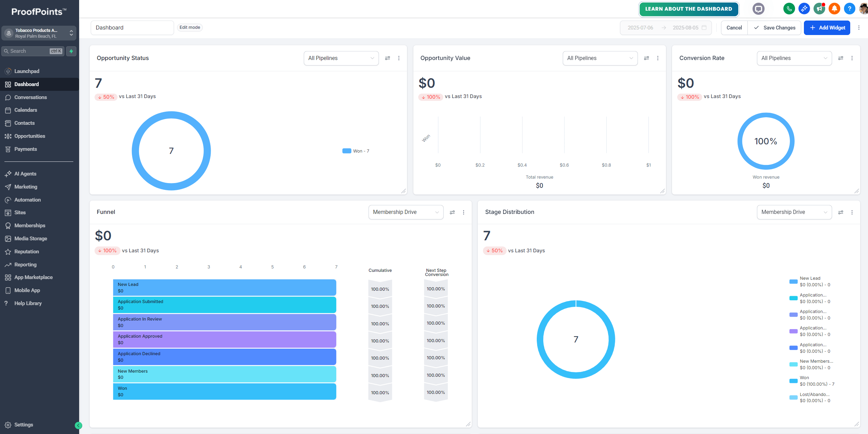Open Opportunity Status widget filter settings icon

tap(387, 58)
